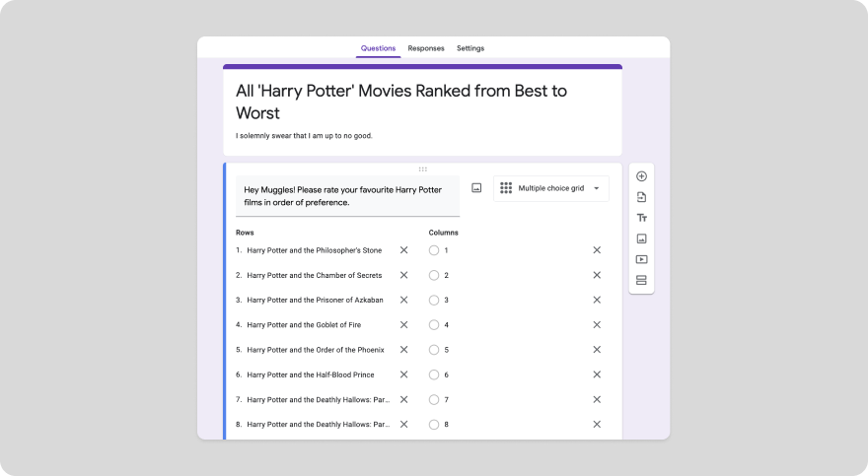Delete column 1
868x476 pixels.
[x=597, y=250]
